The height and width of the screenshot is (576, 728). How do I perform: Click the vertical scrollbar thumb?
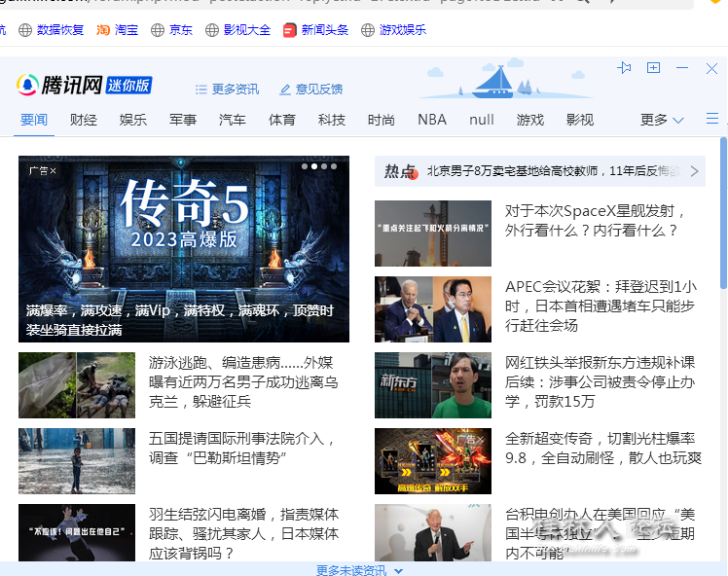click(723, 212)
